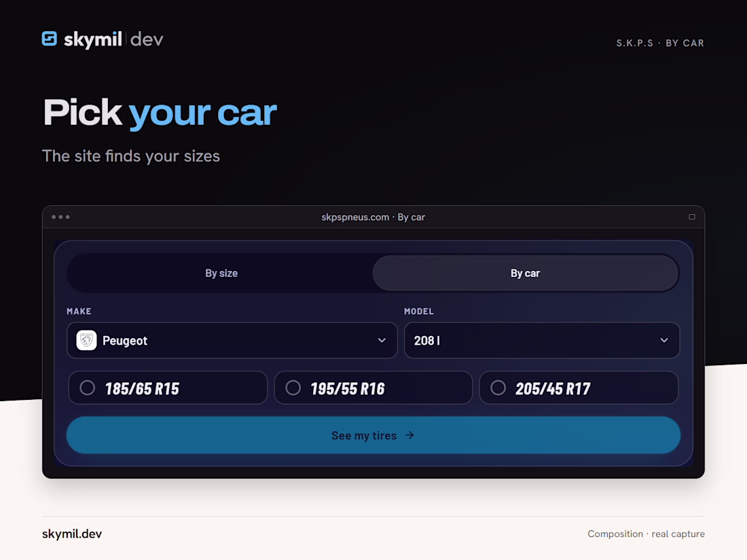Expand the Model dropdown showing 208 I

click(542, 341)
